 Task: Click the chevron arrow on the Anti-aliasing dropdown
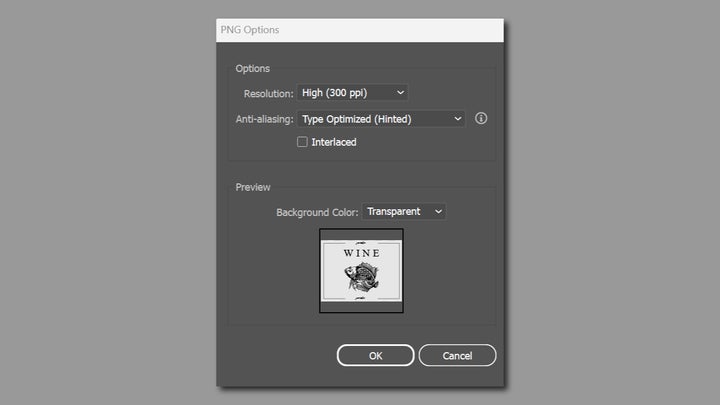tap(458, 119)
